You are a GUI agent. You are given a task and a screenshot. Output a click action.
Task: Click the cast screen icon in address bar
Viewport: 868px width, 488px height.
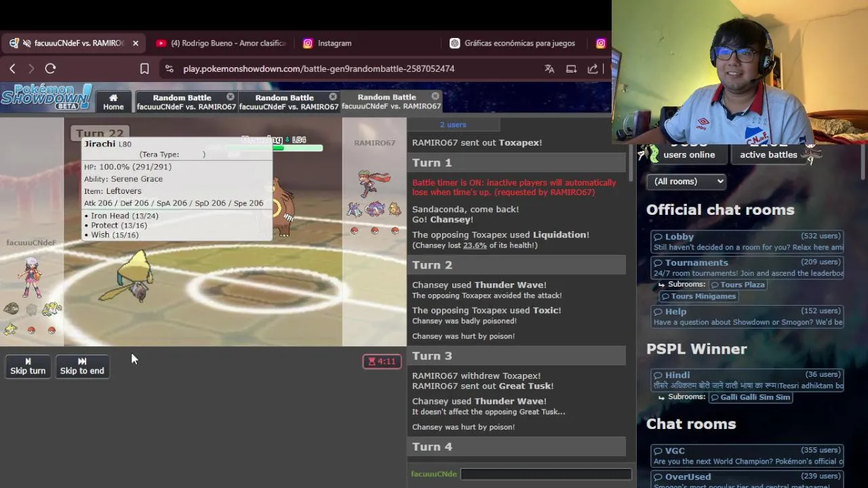pyautogui.click(x=571, y=68)
